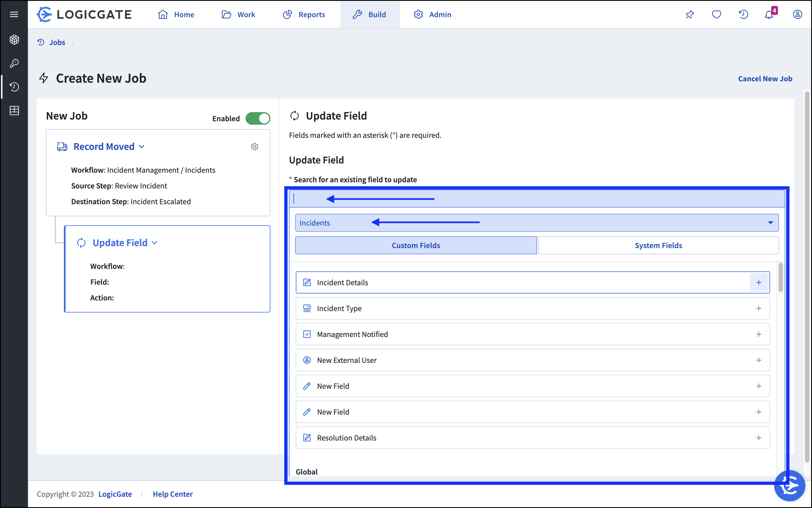The image size is (812, 508).
Task: Open notifications bell icon
Action: (x=769, y=14)
